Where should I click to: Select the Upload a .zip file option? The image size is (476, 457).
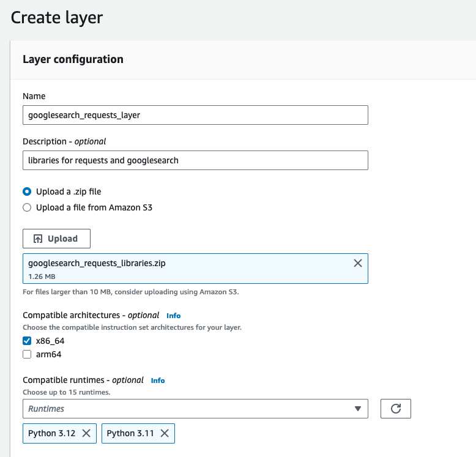tap(27, 191)
